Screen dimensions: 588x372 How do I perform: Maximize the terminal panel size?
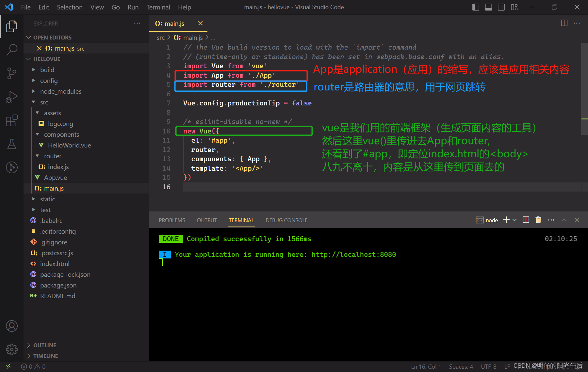tap(564, 220)
